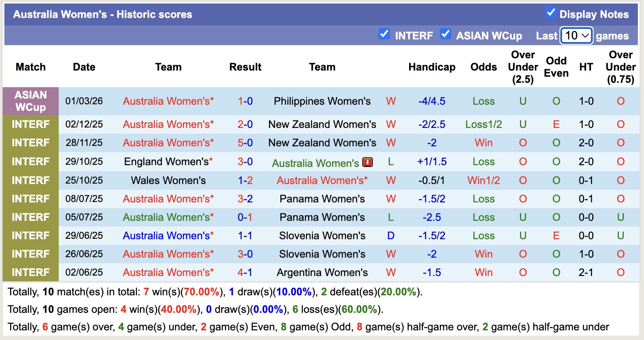The width and height of the screenshot is (644, 340).
Task: Click the Win odds in the 28/11/25 row
Action: (483, 143)
